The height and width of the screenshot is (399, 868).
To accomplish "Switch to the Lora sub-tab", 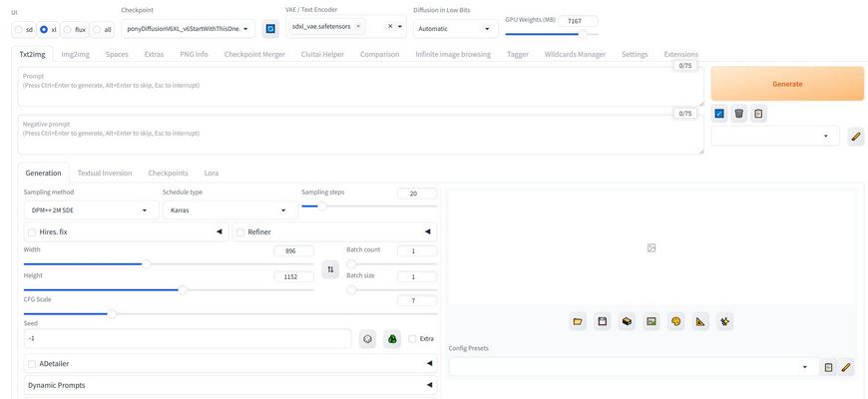I will pyautogui.click(x=211, y=173).
